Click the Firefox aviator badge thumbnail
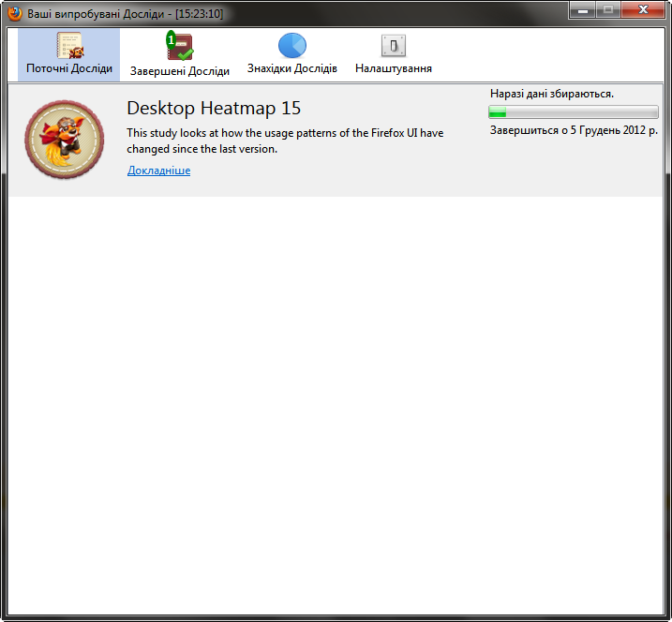The image size is (672, 622). click(65, 140)
